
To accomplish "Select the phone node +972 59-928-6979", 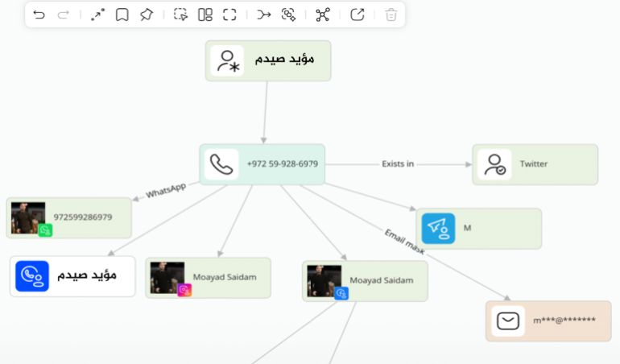I will (262, 164).
